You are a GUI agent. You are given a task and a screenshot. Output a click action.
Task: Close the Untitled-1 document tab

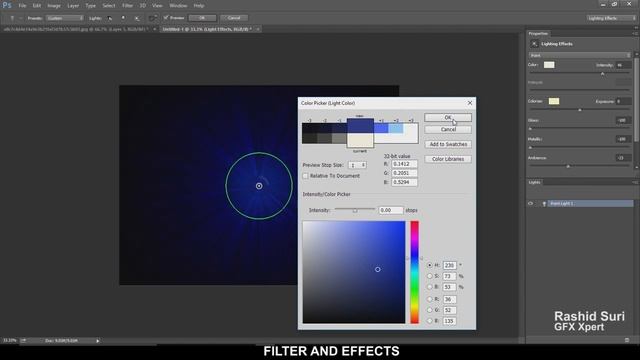pos(258,29)
